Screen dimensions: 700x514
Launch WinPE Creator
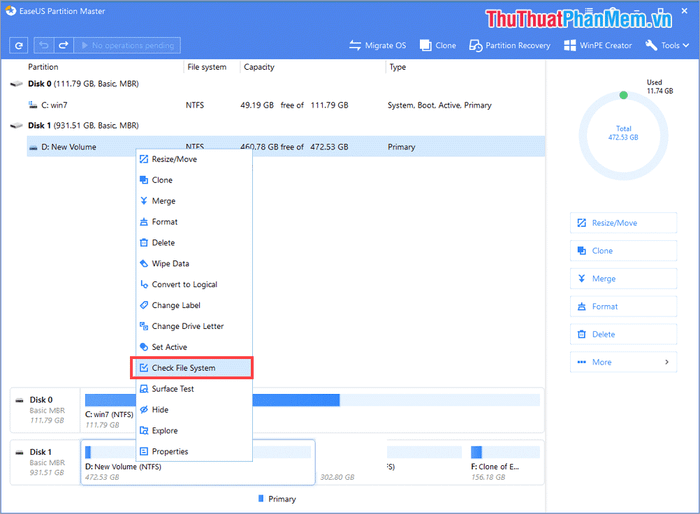point(598,45)
